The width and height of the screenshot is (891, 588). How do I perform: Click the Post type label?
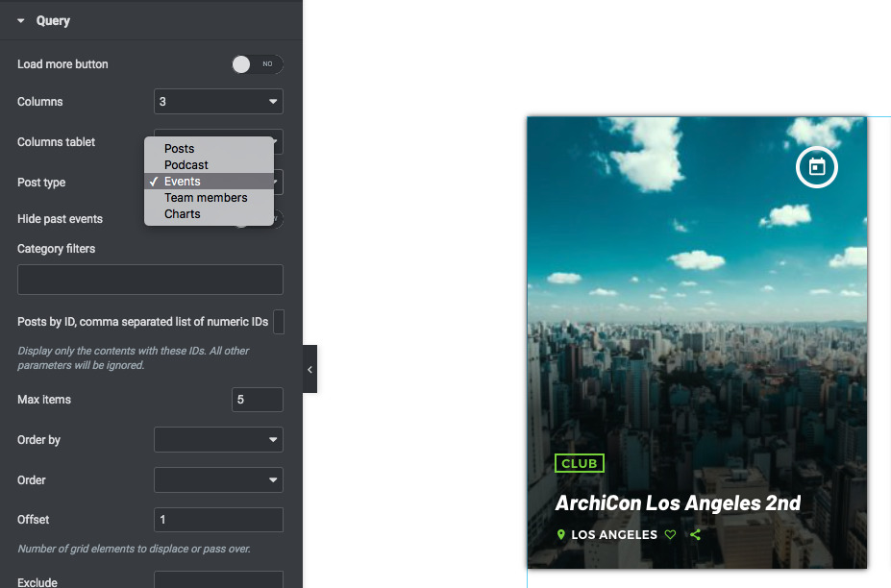(x=41, y=183)
